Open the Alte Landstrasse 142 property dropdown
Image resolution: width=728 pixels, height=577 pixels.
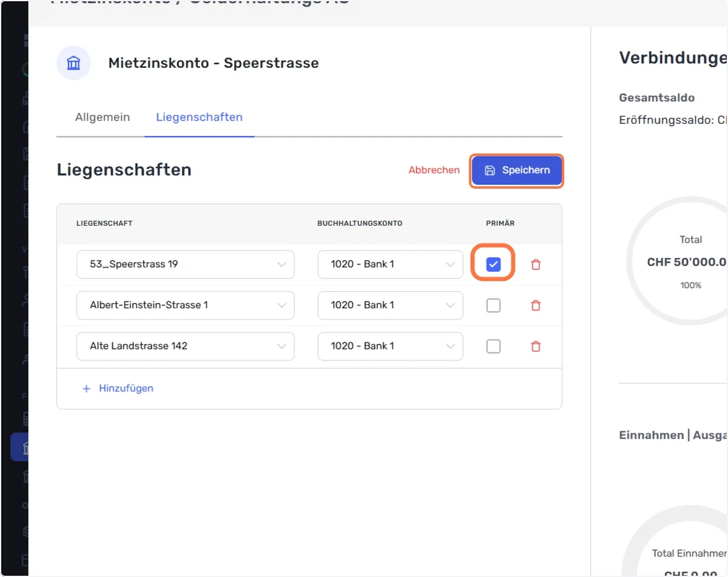186,346
